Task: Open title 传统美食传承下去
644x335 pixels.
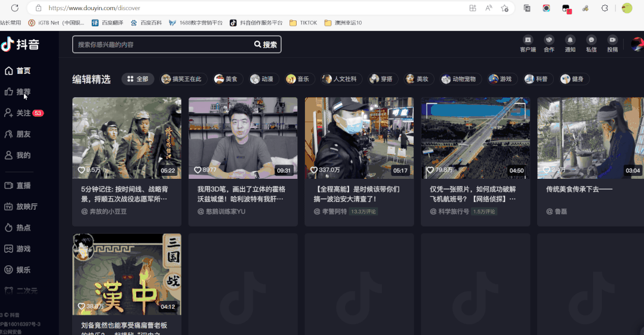Action: 579,190
